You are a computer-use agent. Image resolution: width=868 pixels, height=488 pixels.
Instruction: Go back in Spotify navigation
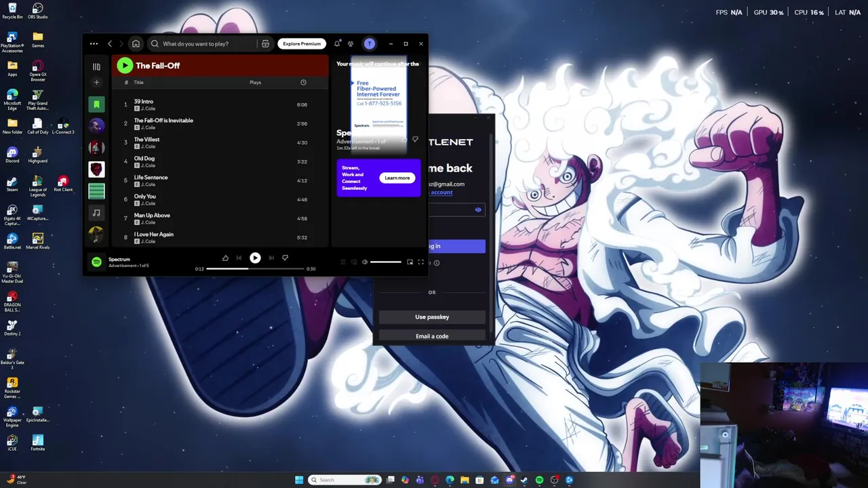pyautogui.click(x=110, y=43)
